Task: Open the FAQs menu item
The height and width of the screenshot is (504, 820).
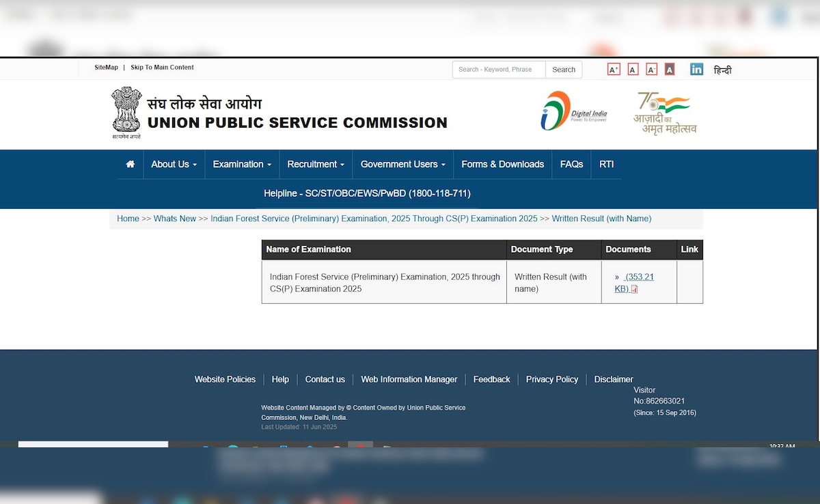Action: (x=571, y=165)
